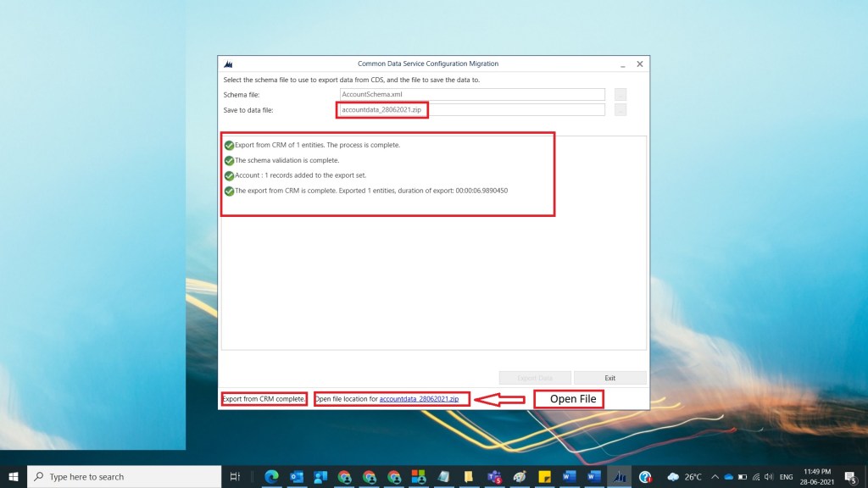Open the notification center icon
Screen dimensions: 868x488
point(850,477)
